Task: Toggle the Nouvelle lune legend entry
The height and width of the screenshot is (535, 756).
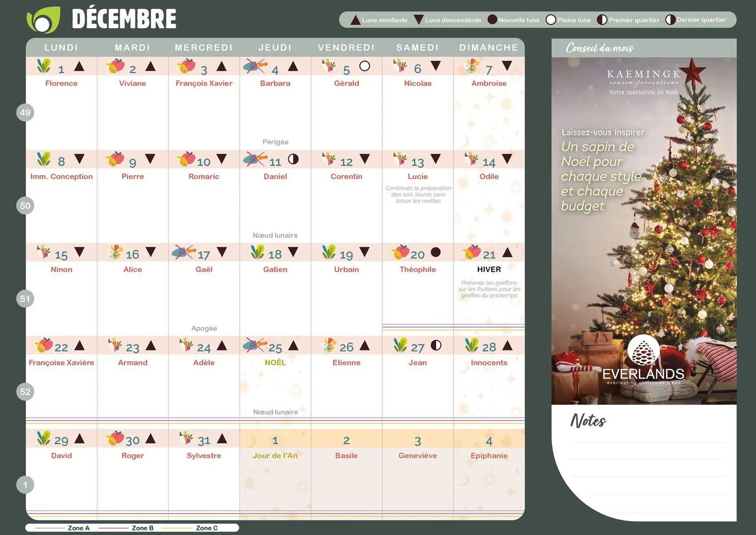Action: pyautogui.click(x=513, y=20)
